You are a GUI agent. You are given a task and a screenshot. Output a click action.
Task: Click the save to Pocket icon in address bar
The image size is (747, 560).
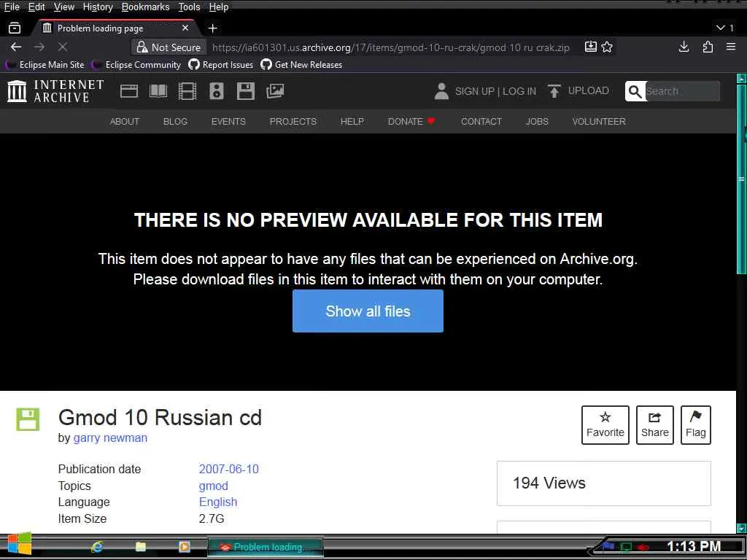[590, 47]
